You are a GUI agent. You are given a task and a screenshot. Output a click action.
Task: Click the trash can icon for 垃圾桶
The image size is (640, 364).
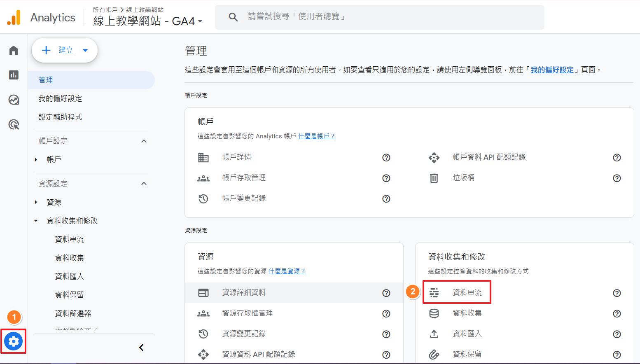434,178
